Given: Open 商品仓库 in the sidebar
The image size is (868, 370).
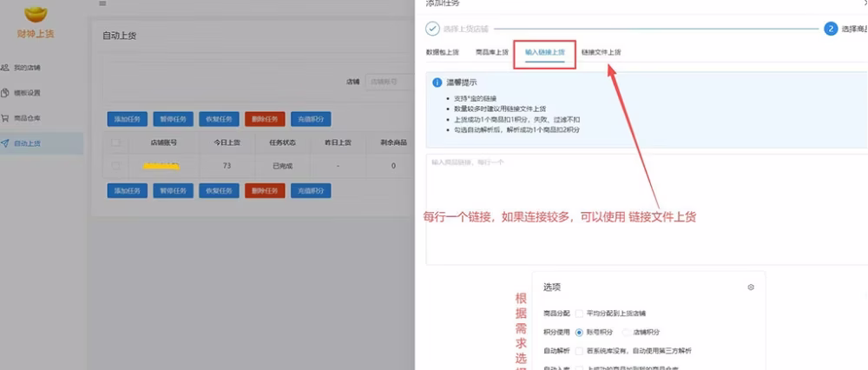Looking at the screenshot, I should (26, 118).
